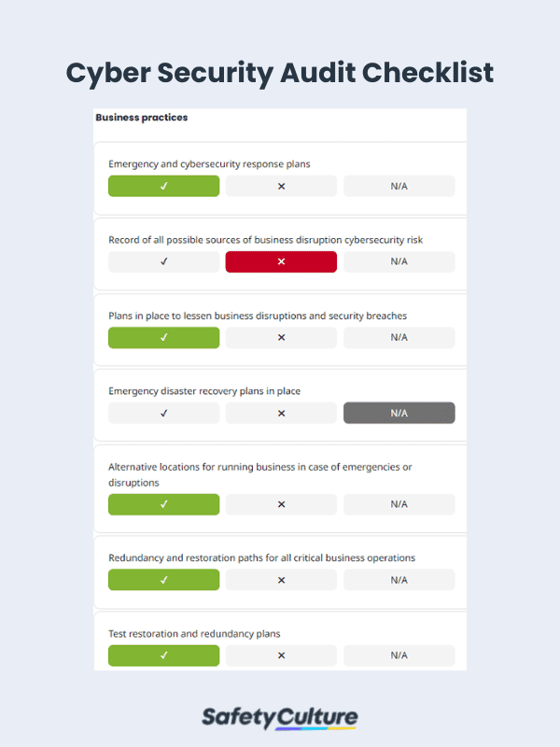This screenshot has height=747, width=560.
Task: Click red X for business disruption risk record
Action: pos(281,261)
